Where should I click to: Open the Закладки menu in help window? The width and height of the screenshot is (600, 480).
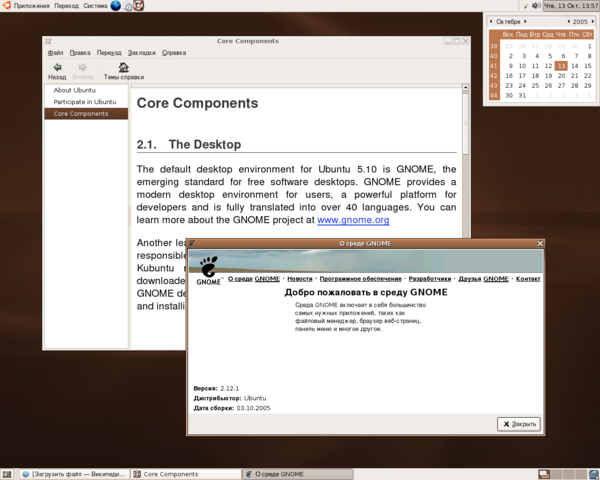141,52
